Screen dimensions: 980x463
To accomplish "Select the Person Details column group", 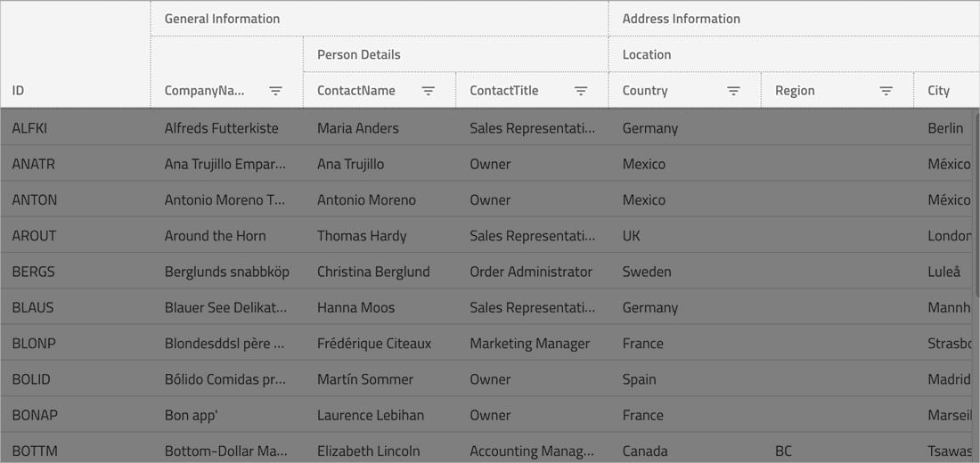I will 358,54.
